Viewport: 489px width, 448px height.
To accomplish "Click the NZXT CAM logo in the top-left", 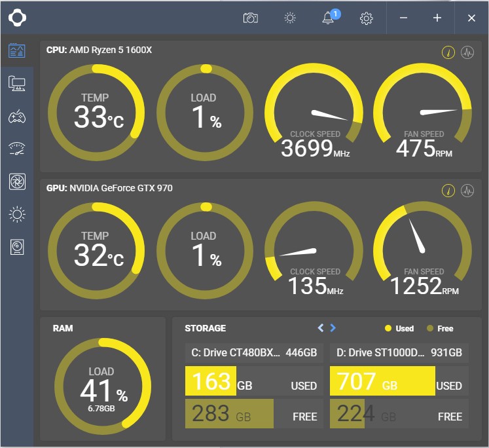I will [17, 18].
